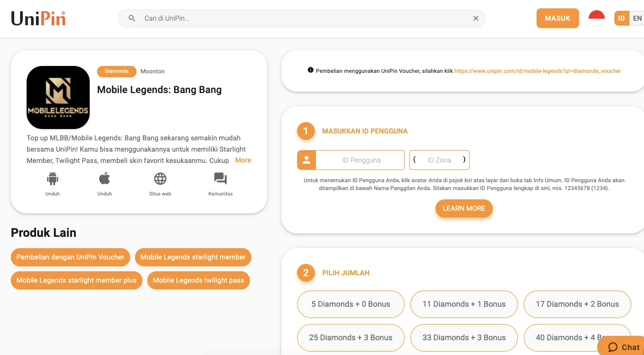644x355 pixels.
Task: Expand description with More link
Action: (x=243, y=160)
